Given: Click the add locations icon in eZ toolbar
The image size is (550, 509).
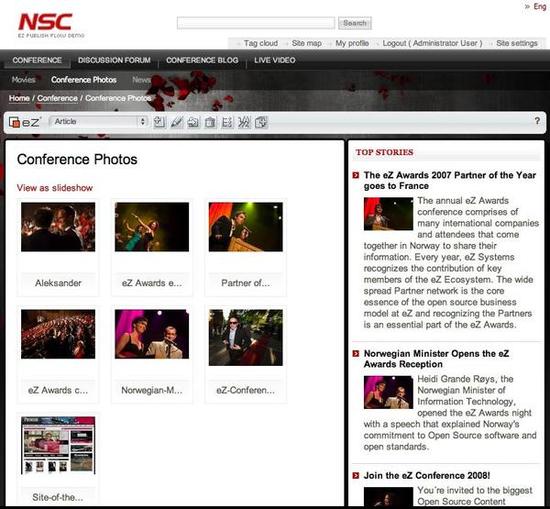Looking at the screenshot, I should [261, 122].
